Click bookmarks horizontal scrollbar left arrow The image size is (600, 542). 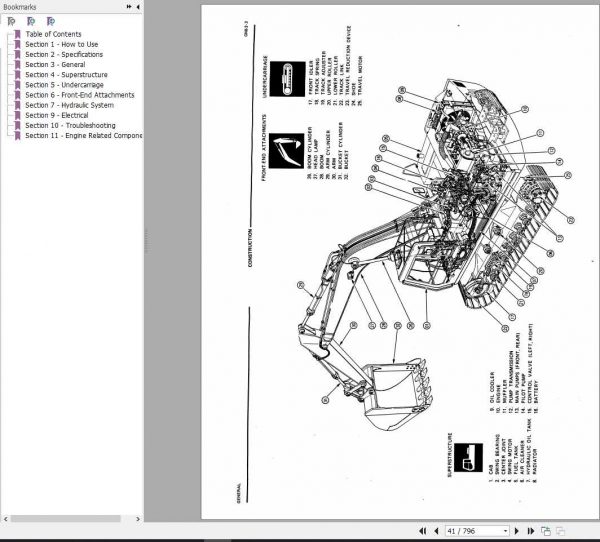click(5, 519)
